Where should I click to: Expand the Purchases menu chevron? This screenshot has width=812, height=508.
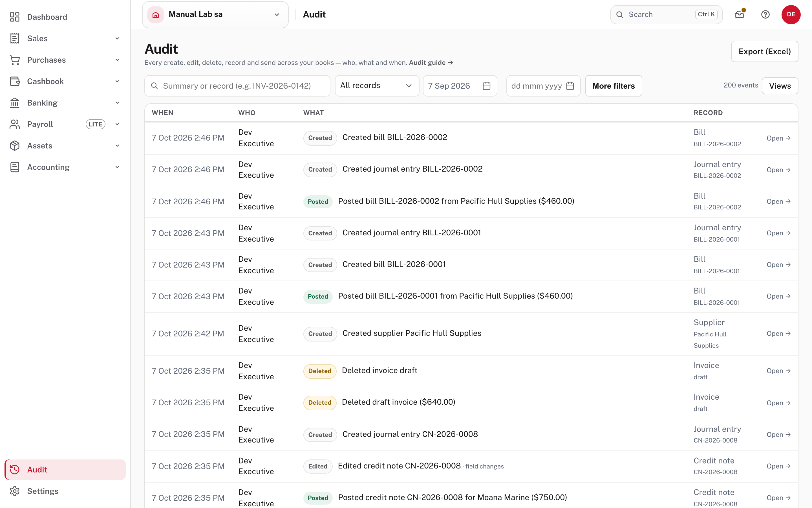[118, 60]
